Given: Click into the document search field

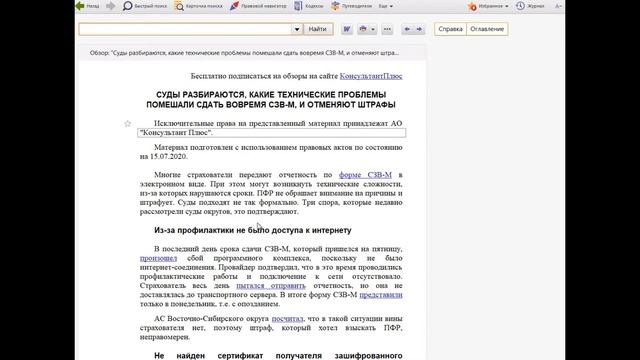Looking at the screenshot, I should pos(185,29).
